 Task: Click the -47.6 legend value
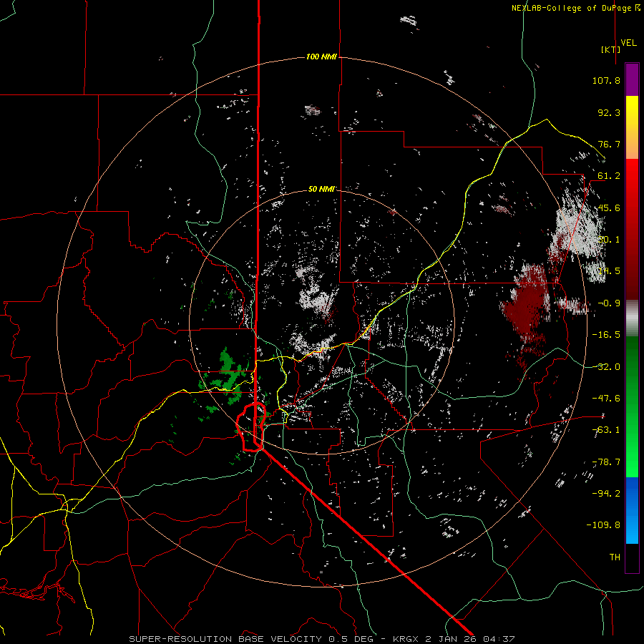(x=606, y=399)
